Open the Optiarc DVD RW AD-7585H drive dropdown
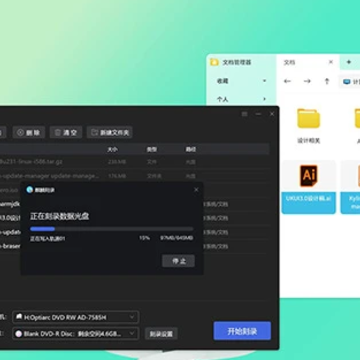Screen dimensions: 360x360 75,317
